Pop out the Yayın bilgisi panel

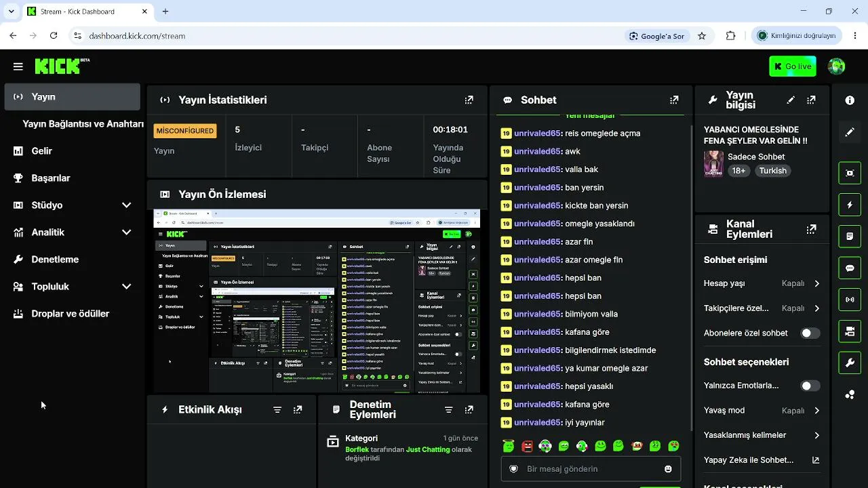point(811,100)
